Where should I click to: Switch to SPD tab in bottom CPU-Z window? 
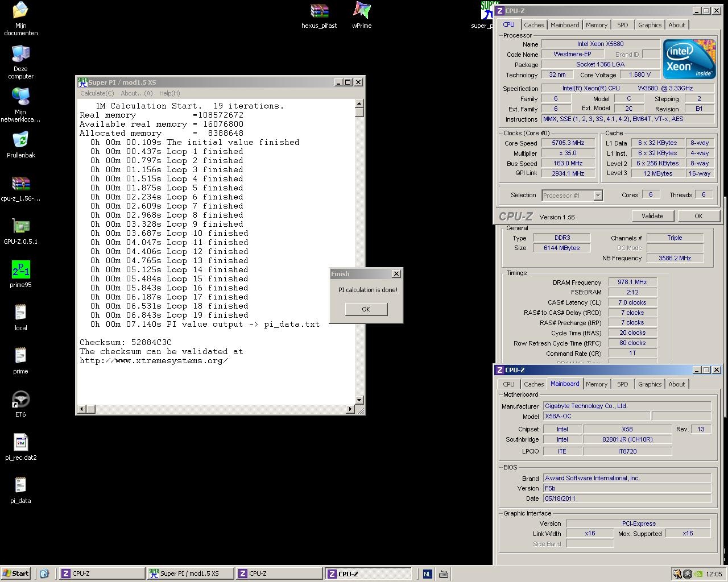(623, 384)
